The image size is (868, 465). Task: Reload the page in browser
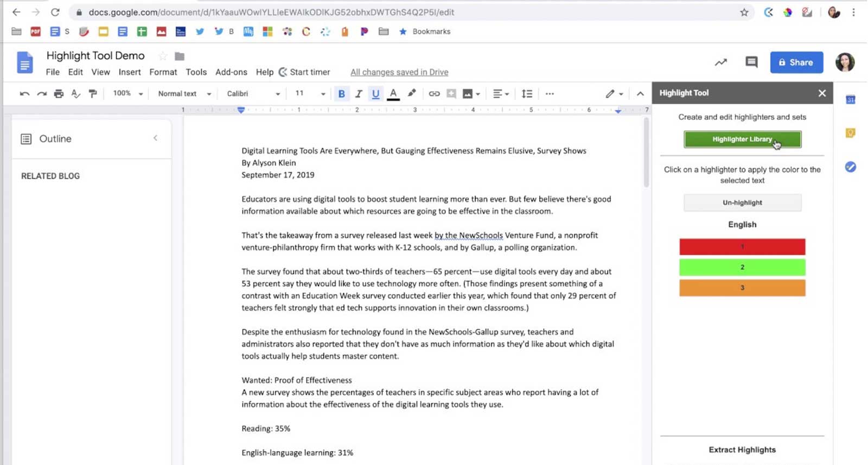click(x=55, y=12)
